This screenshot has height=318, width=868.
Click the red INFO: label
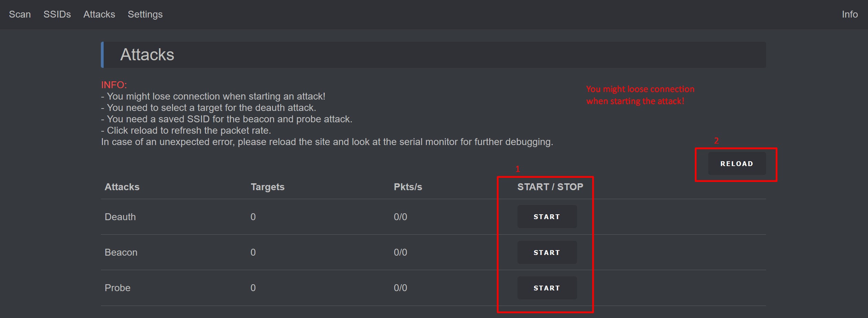pos(114,85)
